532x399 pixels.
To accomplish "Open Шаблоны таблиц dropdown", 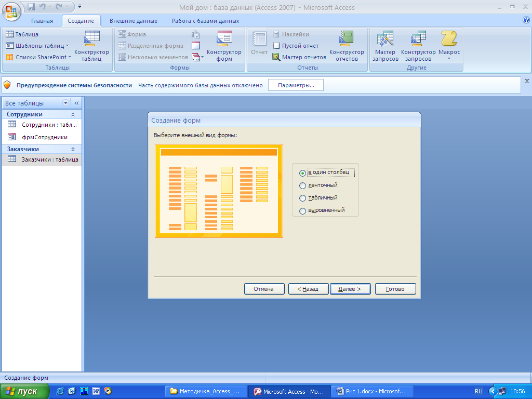I will 37,46.
